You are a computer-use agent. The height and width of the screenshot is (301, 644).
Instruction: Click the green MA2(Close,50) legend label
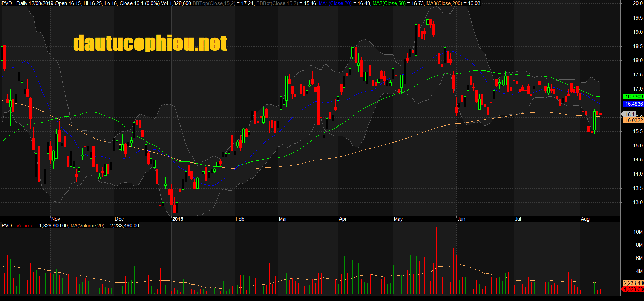(389, 3)
